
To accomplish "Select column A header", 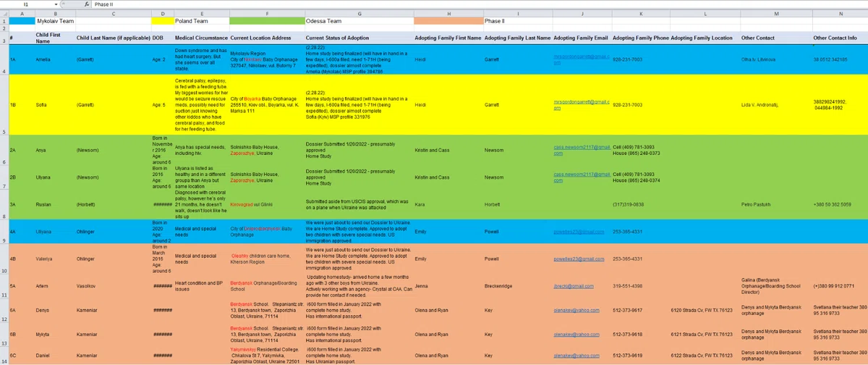I will [21, 13].
